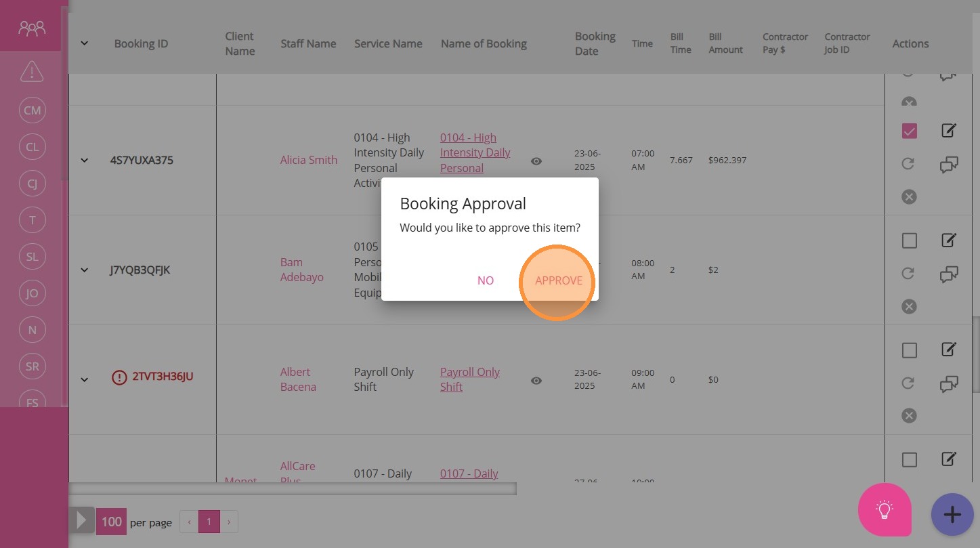Screen dimensions: 980x548
Task: Expand row for booking J7YQB3QFJK
Action: (85, 270)
